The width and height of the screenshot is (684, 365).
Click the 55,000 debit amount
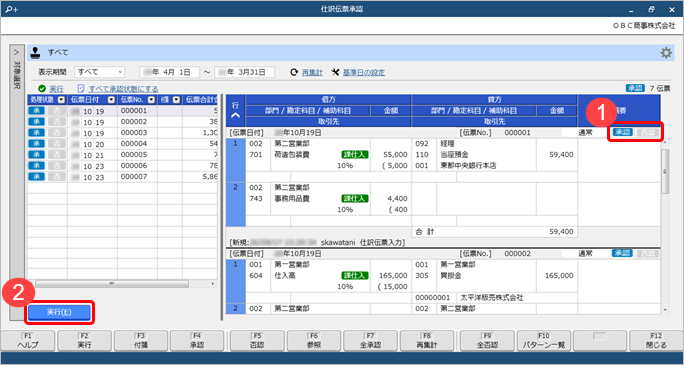395,154
